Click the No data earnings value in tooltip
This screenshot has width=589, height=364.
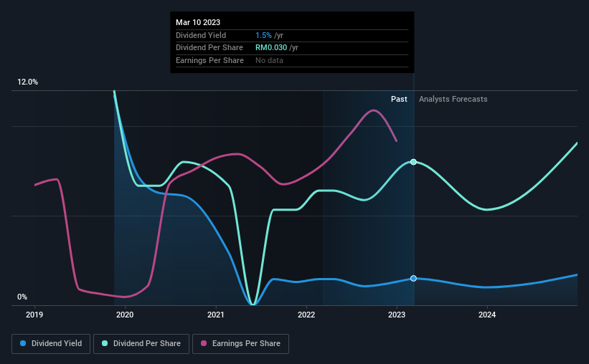point(269,60)
